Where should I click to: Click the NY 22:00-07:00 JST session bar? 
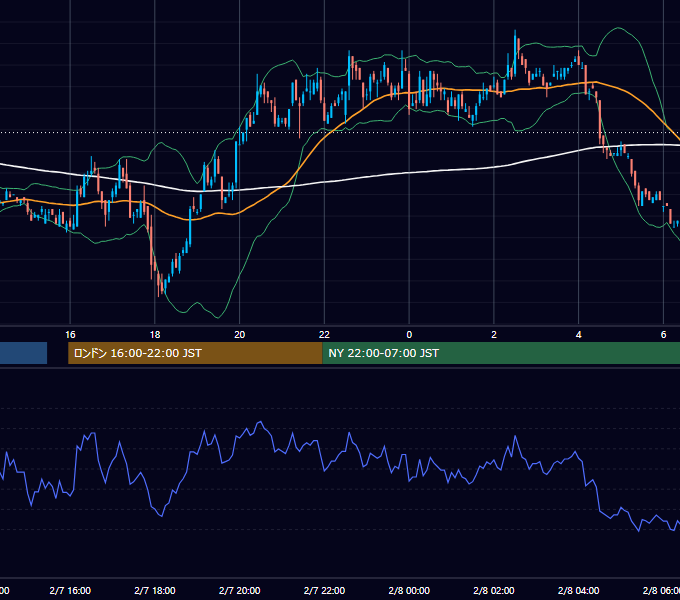[x=501, y=353]
